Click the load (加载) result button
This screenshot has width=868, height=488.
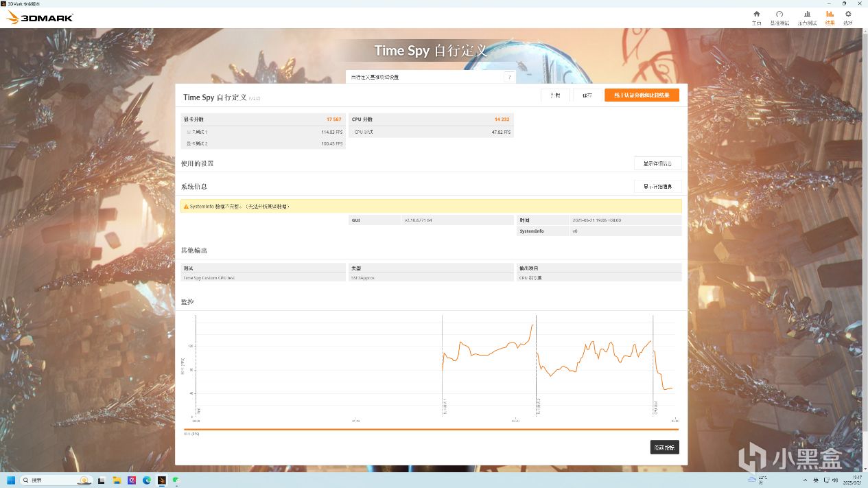coord(555,95)
